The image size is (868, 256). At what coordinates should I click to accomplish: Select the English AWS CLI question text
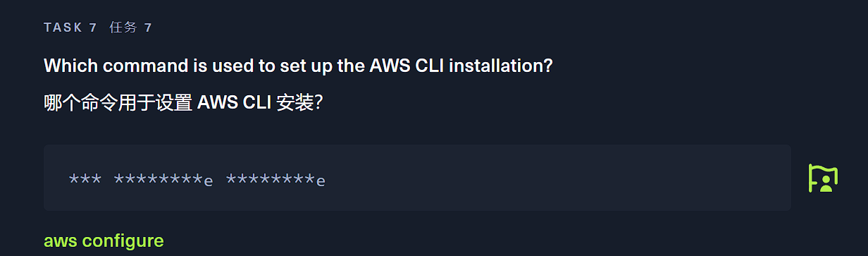298,66
